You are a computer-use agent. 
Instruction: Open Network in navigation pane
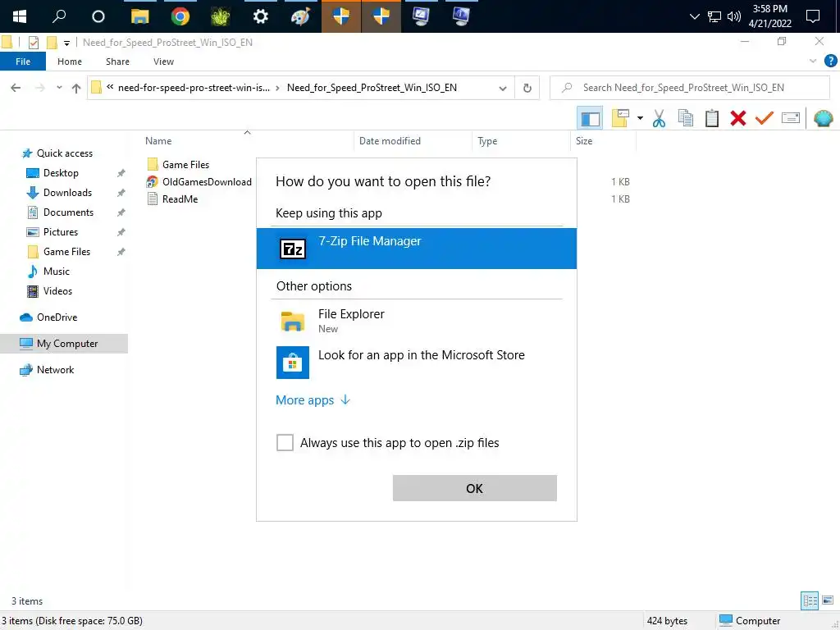click(x=55, y=370)
